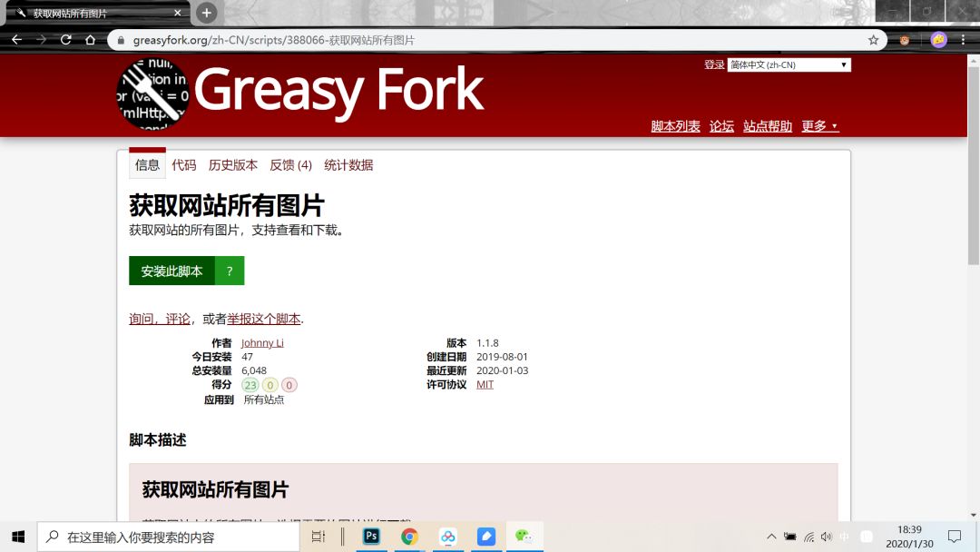Open the 历史版本 tab
This screenshot has width=980, height=552.
[x=232, y=165]
